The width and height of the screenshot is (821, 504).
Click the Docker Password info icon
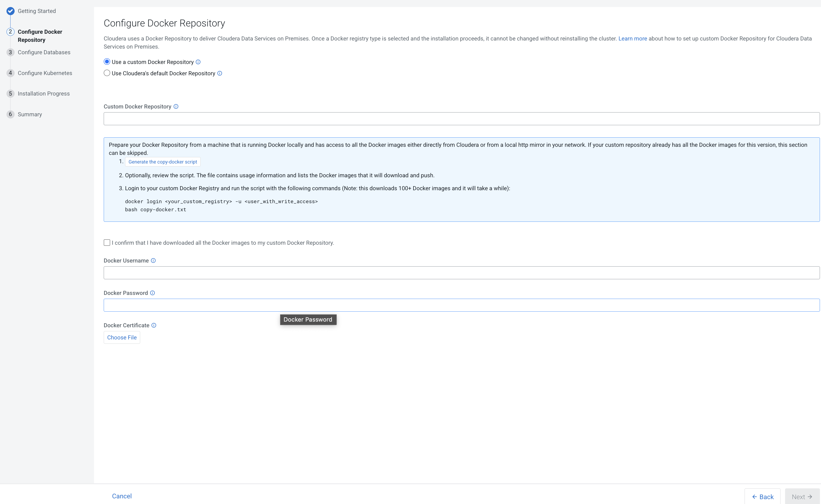(x=153, y=293)
